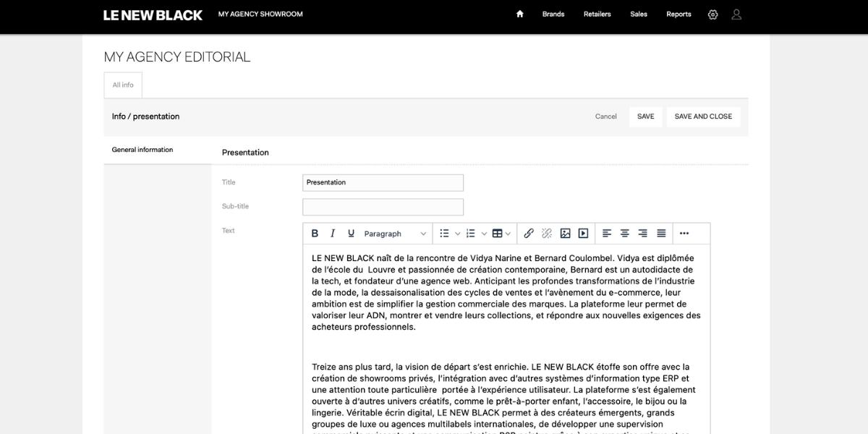Click MY AGENCY SHOWROOM in header
The width and height of the screenshot is (868, 434).
tap(260, 14)
